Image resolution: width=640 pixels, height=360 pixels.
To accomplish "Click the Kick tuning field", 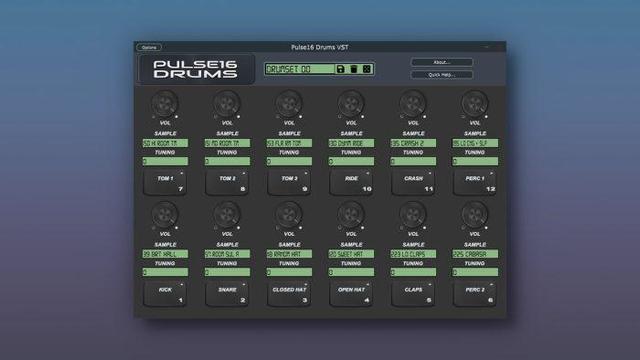I will (165, 272).
